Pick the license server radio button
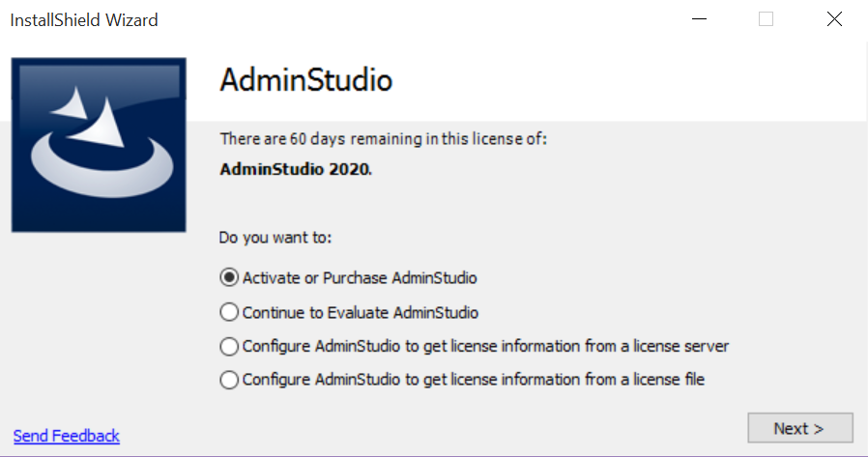The image size is (868, 457). point(229,346)
